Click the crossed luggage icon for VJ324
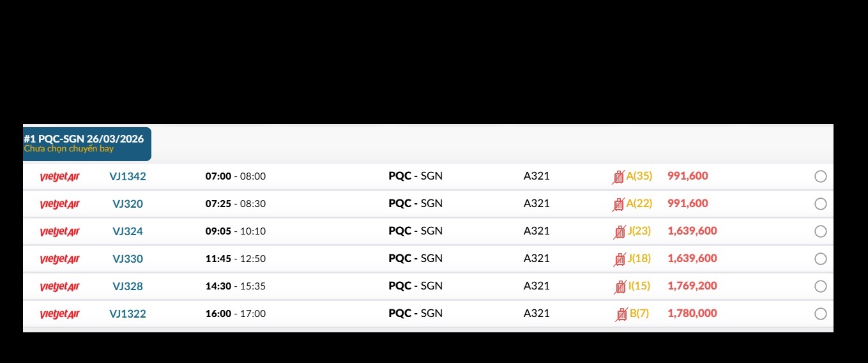This screenshot has width=868, height=363. coord(620,232)
